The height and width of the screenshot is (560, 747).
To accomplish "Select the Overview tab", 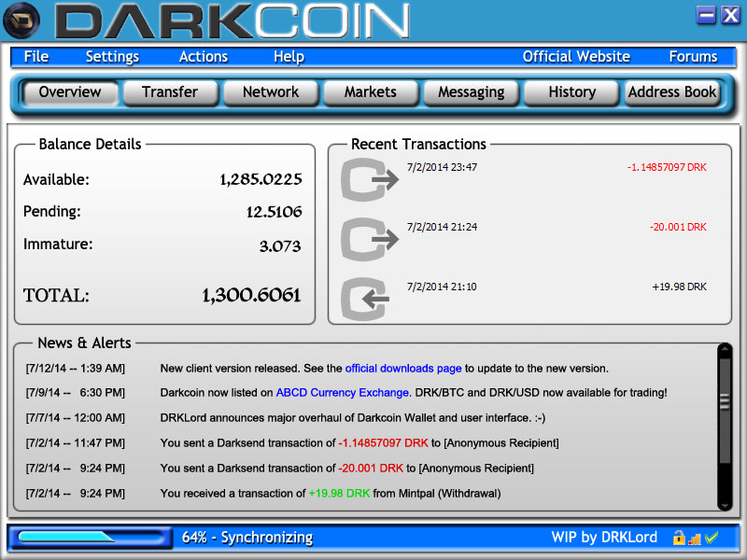I will click(x=70, y=91).
